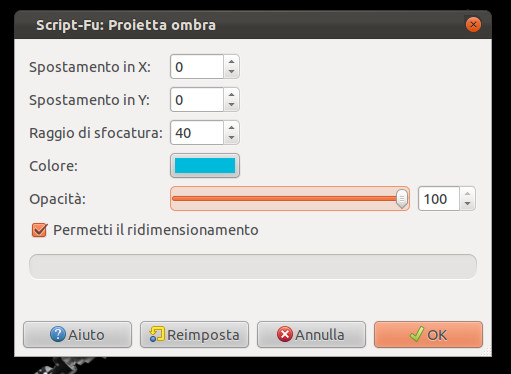Click the green checkmark on OK
This screenshot has width=511, height=374.
point(417,334)
